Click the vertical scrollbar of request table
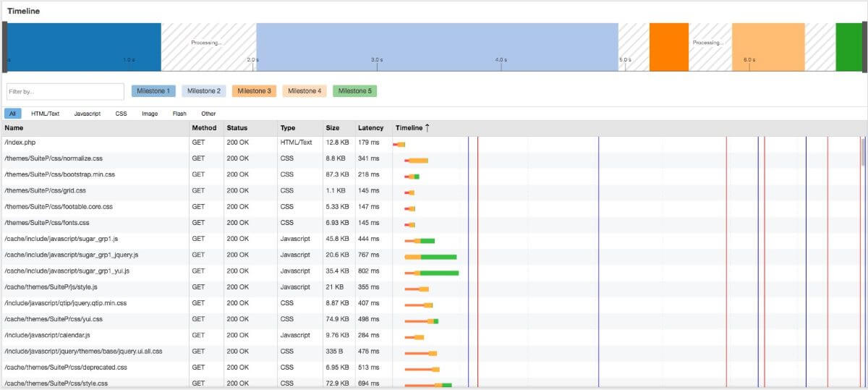Viewport: 868px width, 390px height. tap(864, 152)
